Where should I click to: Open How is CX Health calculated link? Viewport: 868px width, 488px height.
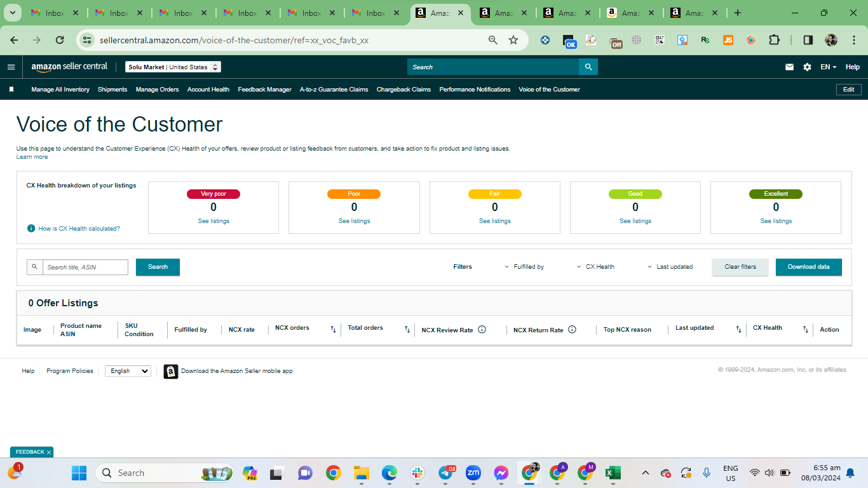pos(79,228)
